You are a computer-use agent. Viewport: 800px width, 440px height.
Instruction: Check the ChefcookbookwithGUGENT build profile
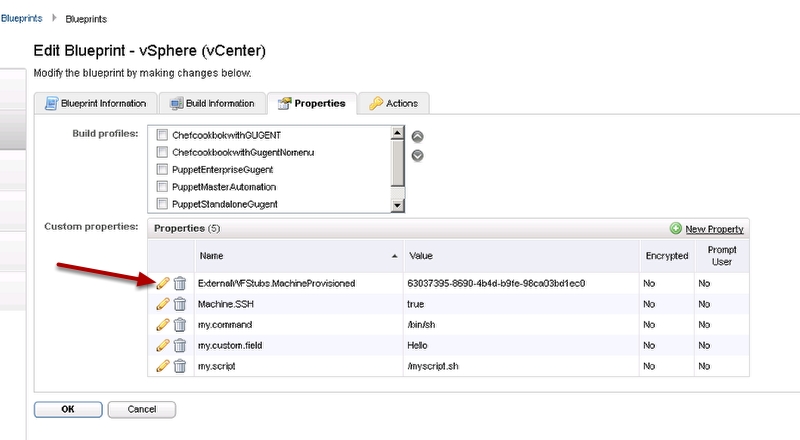[x=161, y=134]
